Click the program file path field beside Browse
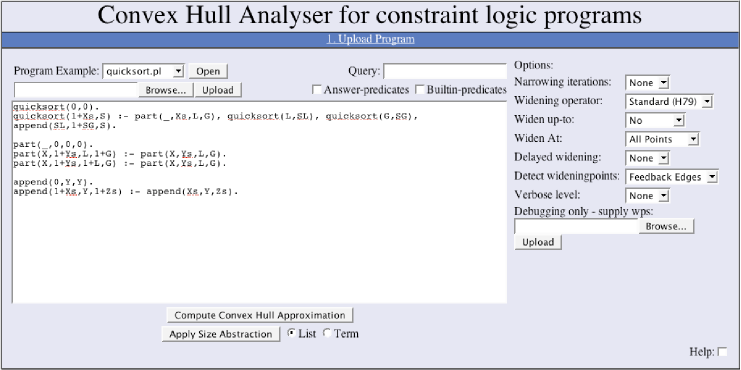 click(x=76, y=90)
